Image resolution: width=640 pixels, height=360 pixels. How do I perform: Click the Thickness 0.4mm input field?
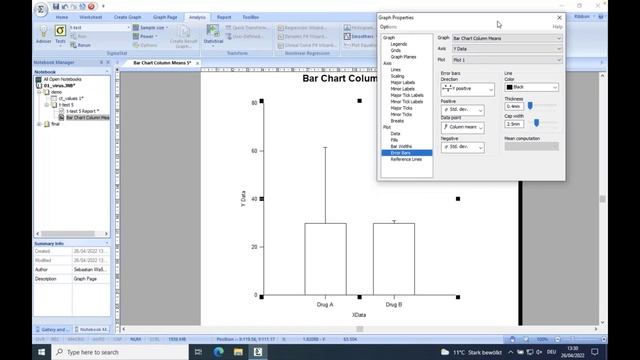[x=514, y=106]
